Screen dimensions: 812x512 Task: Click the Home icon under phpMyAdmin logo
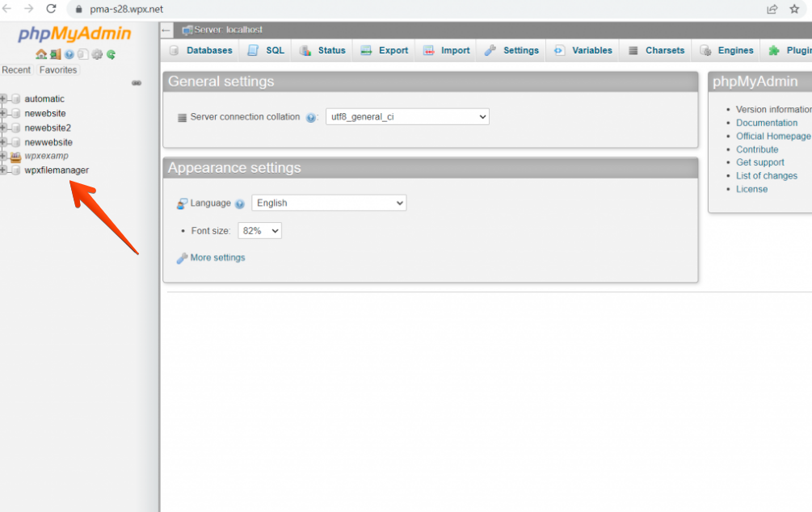point(41,55)
